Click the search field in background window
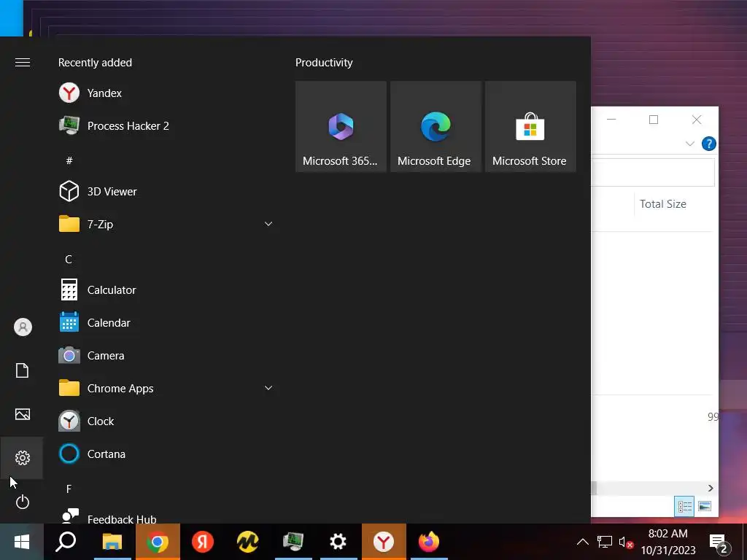 point(653,172)
